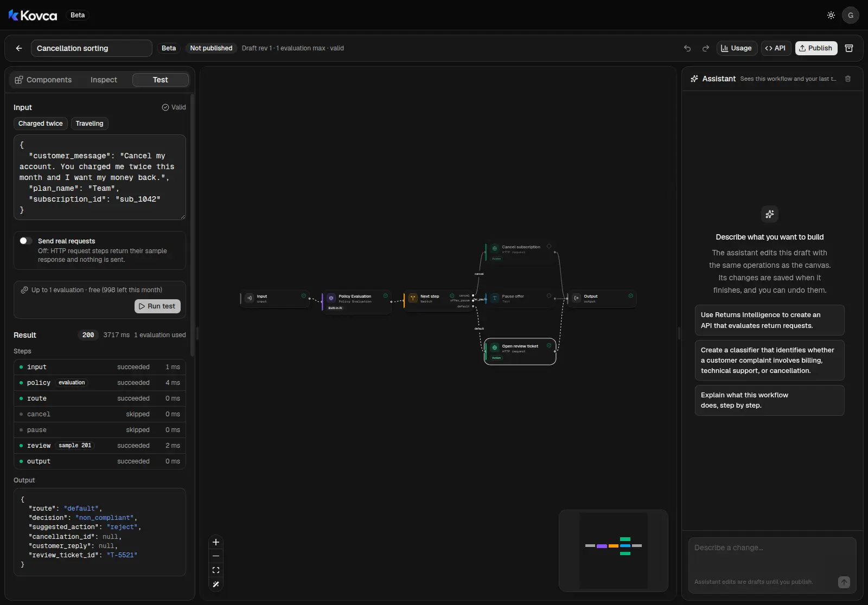Publish the workflow
The image size is (868, 605).
(x=816, y=48)
